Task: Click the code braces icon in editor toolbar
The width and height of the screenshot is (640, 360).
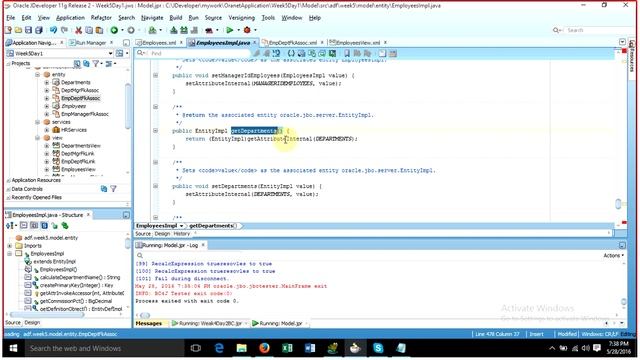Action: (291, 53)
